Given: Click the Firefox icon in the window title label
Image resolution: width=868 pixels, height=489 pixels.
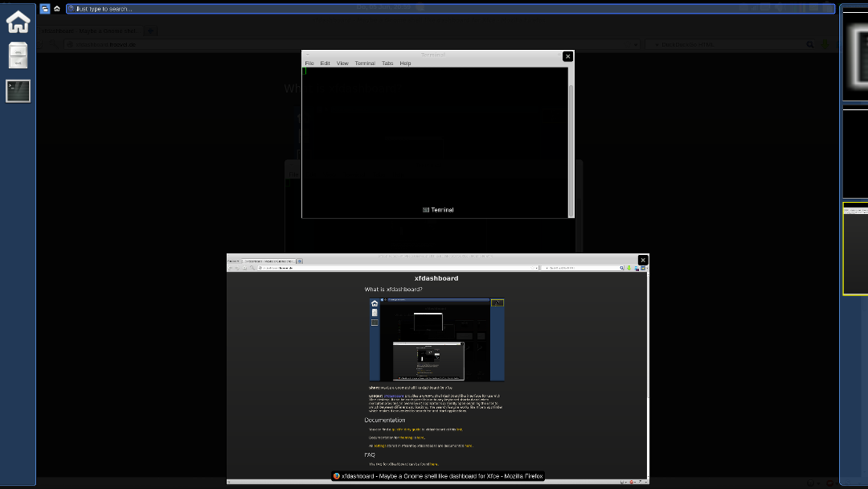Looking at the screenshot, I should point(337,476).
